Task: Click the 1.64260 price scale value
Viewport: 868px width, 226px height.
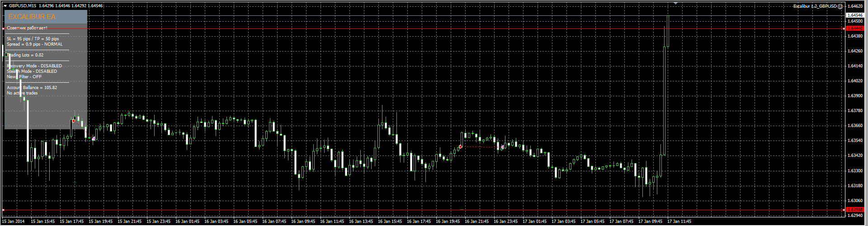Action: coord(855,51)
